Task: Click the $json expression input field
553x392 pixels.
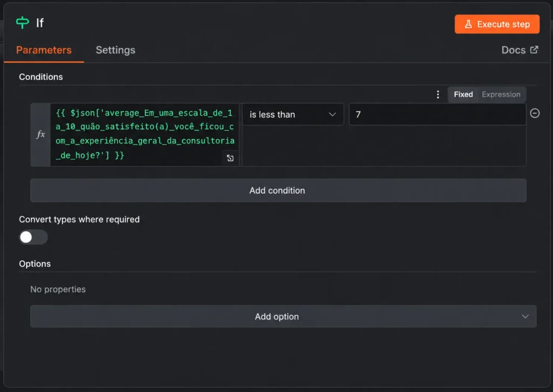Action: [x=145, y=134]
